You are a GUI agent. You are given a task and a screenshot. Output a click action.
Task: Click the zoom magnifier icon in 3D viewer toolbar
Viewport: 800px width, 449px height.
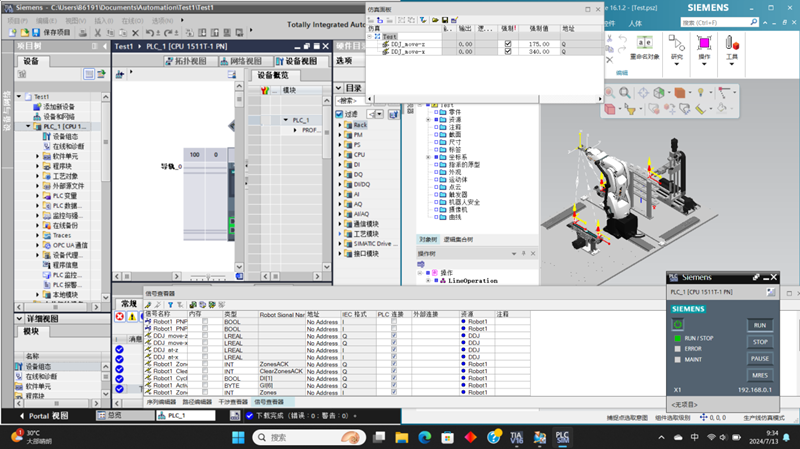pos(624,92)
